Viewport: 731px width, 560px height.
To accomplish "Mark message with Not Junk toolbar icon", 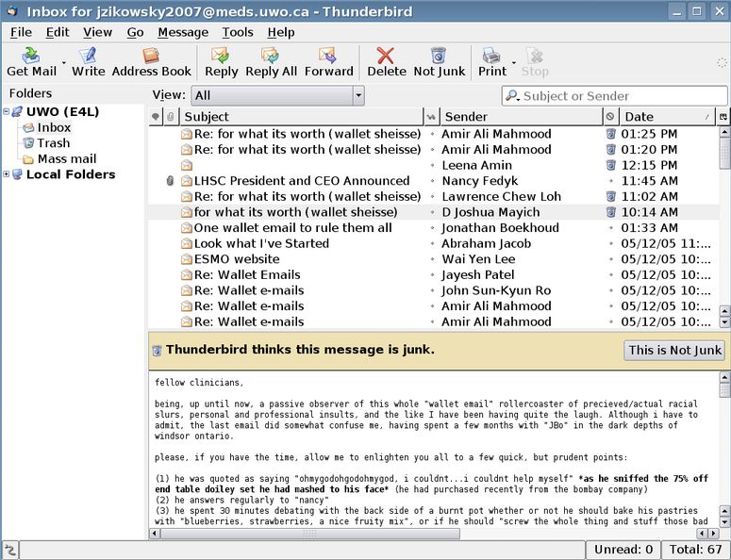I will click(439, 61).
